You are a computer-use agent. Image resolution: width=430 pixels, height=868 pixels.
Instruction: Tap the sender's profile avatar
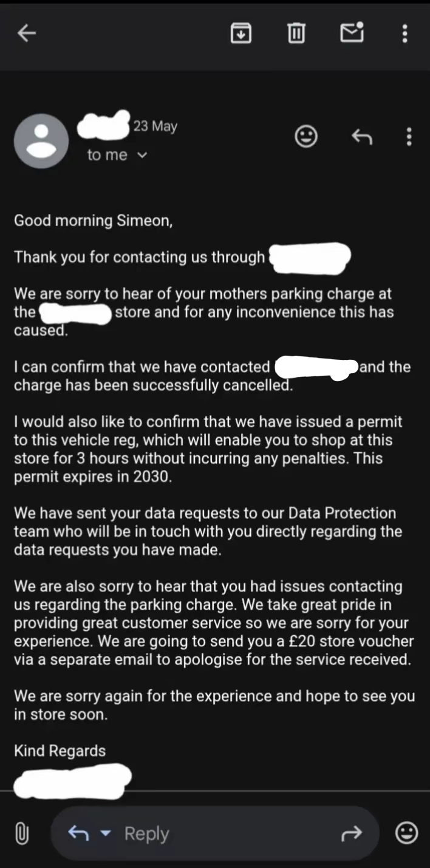41,141
